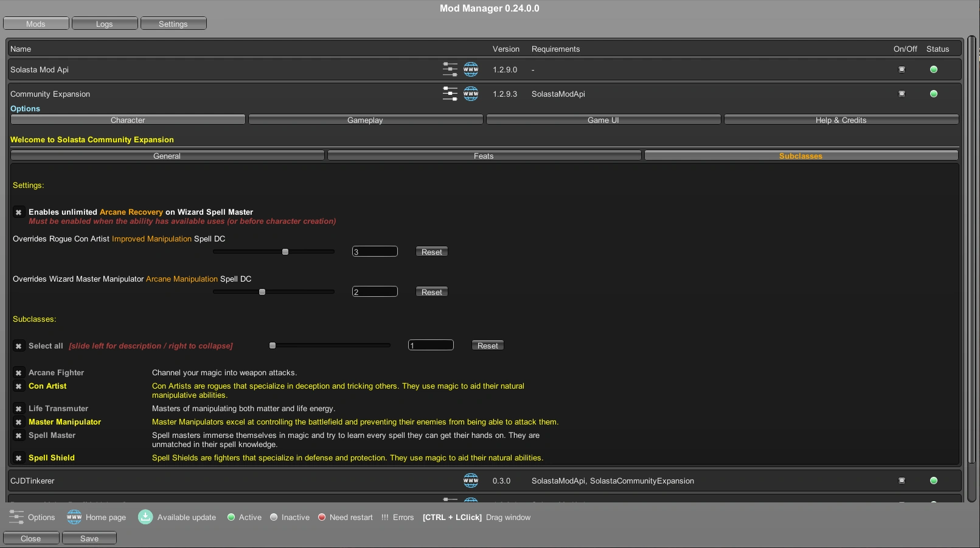Click the Version column header

(506, 49)
